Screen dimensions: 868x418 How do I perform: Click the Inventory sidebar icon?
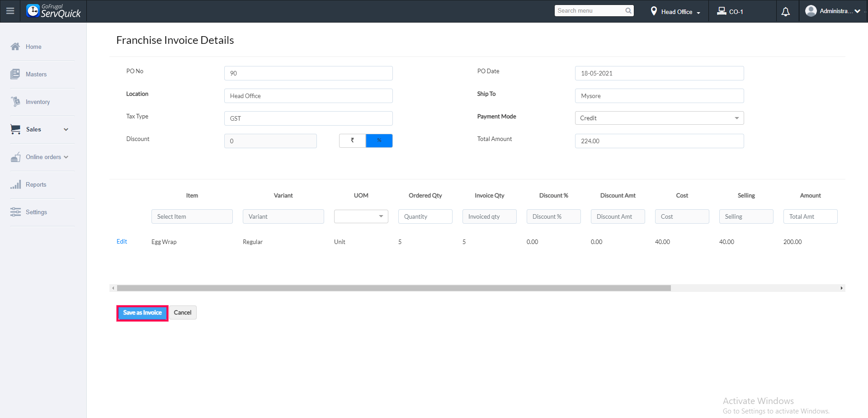tap(15, 102)
